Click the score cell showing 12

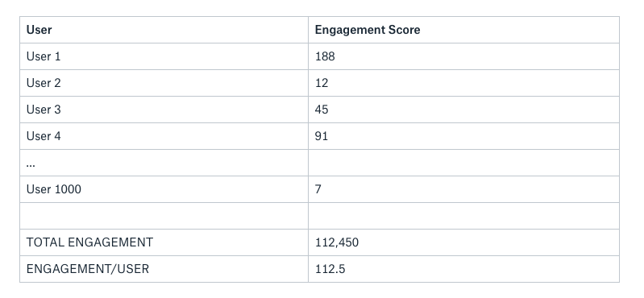pyautogui.click(x=463, y=83)
